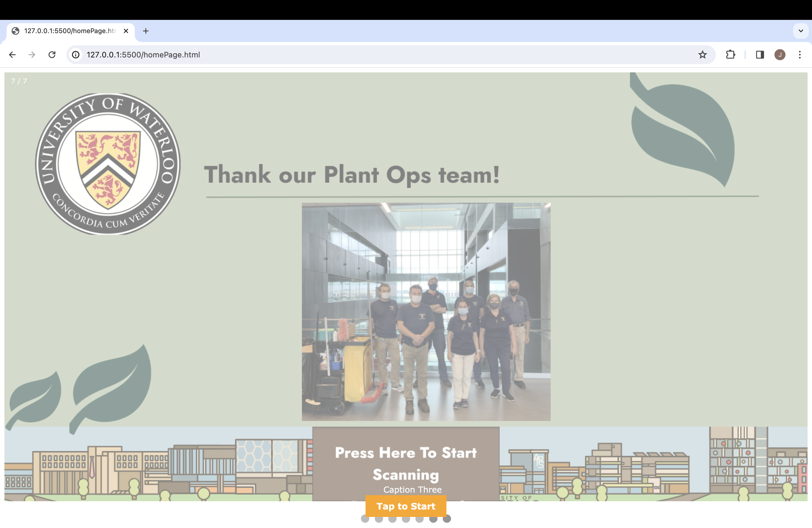This screenshot has height=528, width=812.
Task: Open the extensions puzzle icon
Action: 730,55
